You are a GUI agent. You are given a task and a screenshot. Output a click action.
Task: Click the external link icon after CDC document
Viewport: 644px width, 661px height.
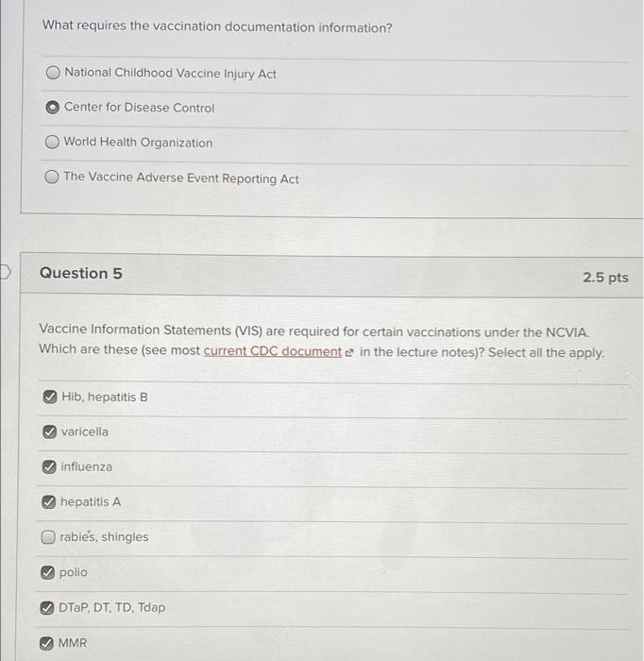click(x=348, y=352)
